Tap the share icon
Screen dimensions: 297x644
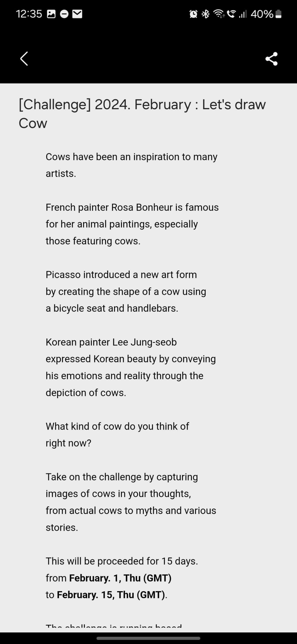pyautogui.click(x=271, y=59)
